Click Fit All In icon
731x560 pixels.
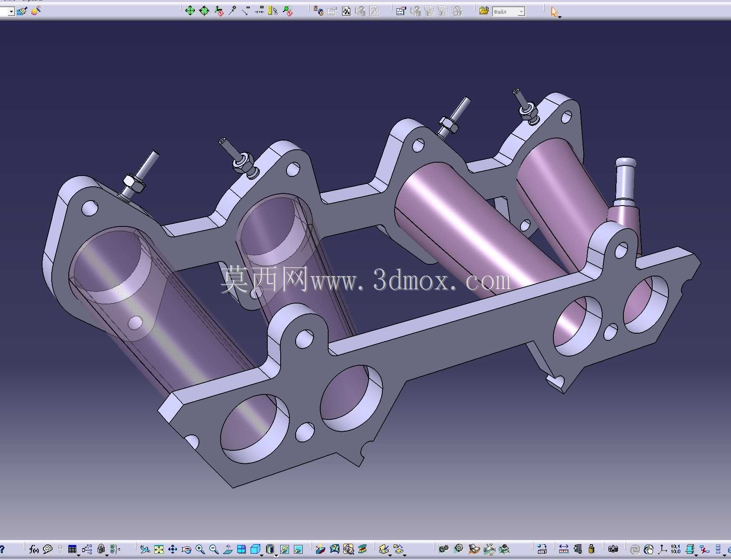click(x=158, y=550)
